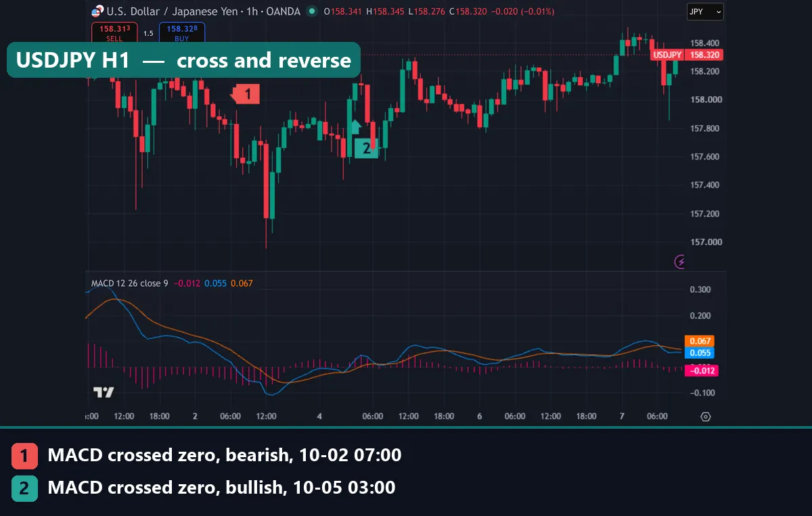Click the TradingView logo in the MACD pane
Viewport: 812px width, 516px height.
(x=104, y=392)
